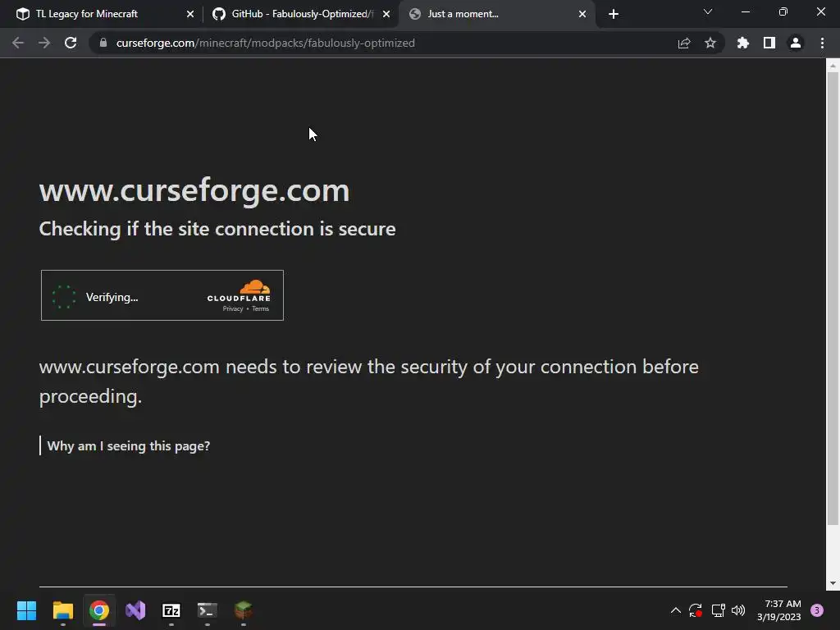Open the browser side panel
The height and width of the screenshot is (630, 840).
point(769,43)
